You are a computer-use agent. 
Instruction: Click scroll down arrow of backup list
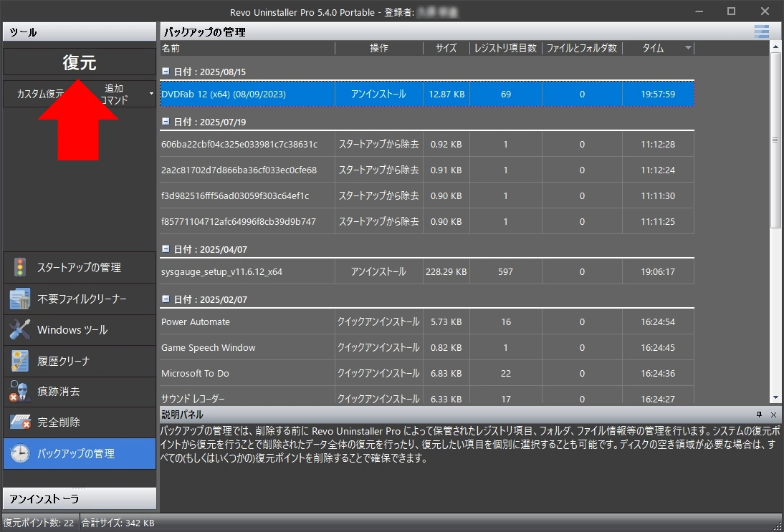775,397
